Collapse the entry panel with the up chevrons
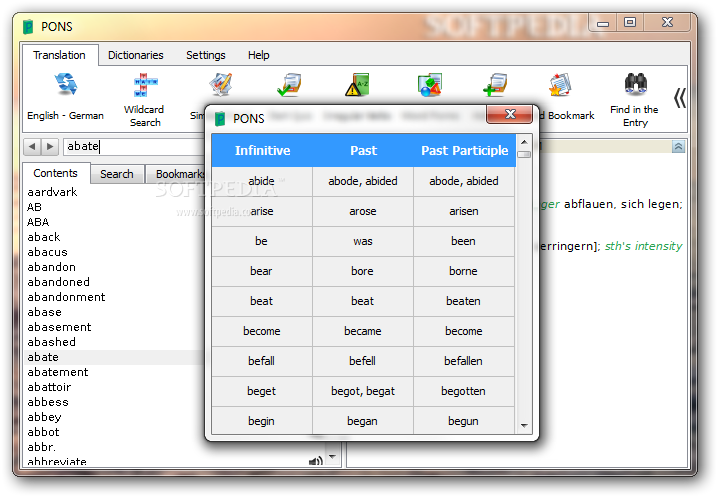 (x=678, y=147)
